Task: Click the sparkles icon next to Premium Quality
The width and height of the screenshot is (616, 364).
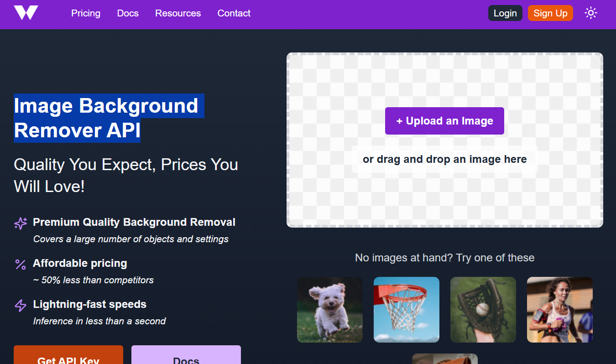Action: point(20,223)
